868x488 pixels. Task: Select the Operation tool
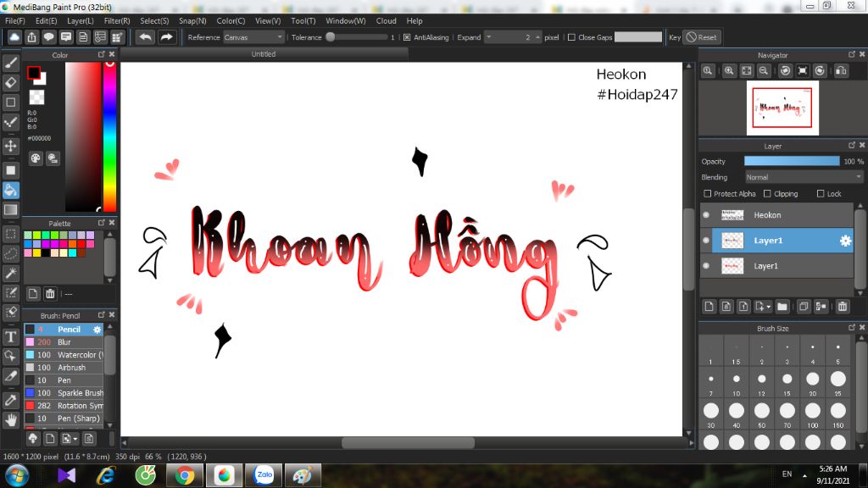point(10,356)
